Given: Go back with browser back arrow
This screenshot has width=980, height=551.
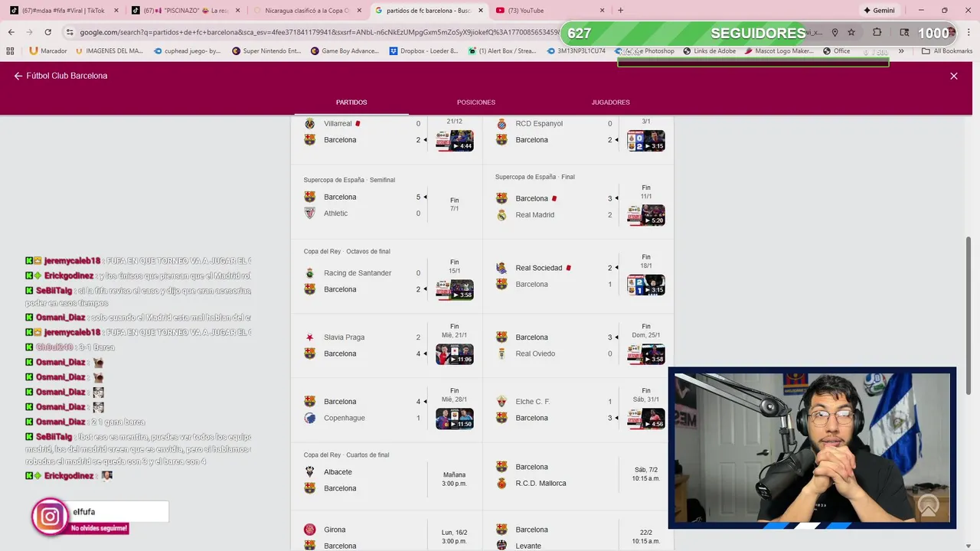Looking at the screenshot, I should pyautogui.click(x=11, y=32).
